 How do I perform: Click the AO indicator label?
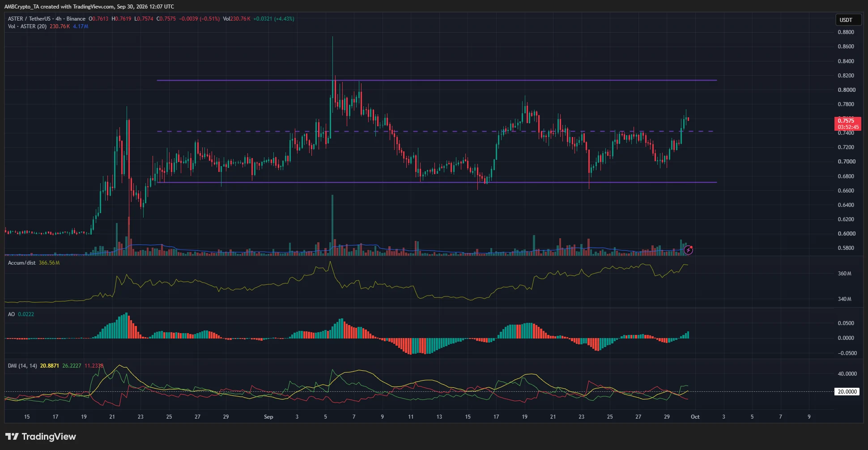tap(11, 314)
